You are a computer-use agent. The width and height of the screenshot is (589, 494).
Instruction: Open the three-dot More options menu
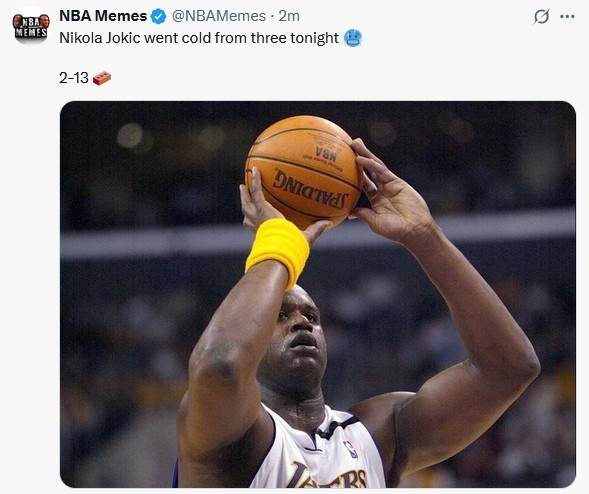[x=567, y=16]
